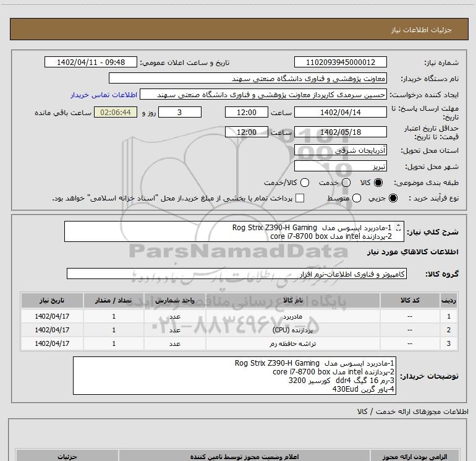Click the remaining time field 02:06:44
The image size is (476, 461).
(116, 112)
